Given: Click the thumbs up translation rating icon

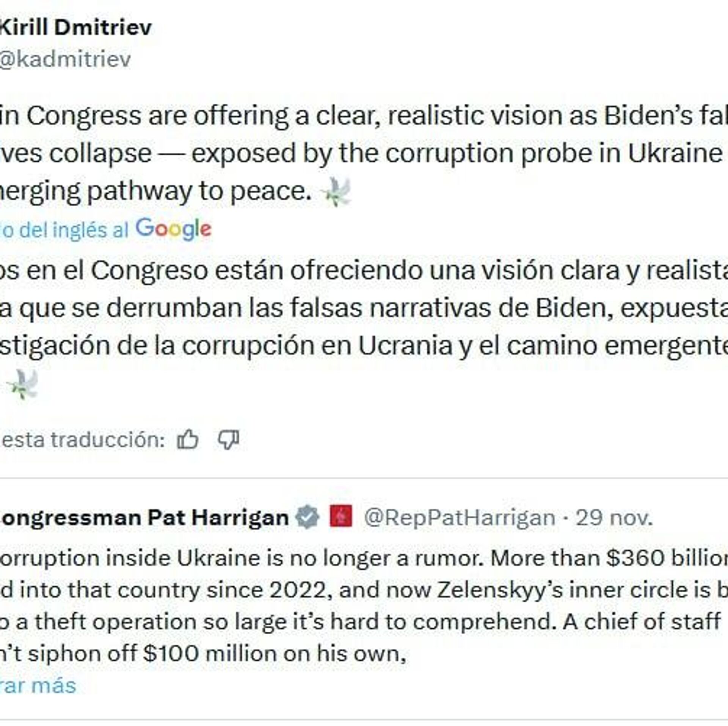Looking at the screenshot, I should point(188,440).
